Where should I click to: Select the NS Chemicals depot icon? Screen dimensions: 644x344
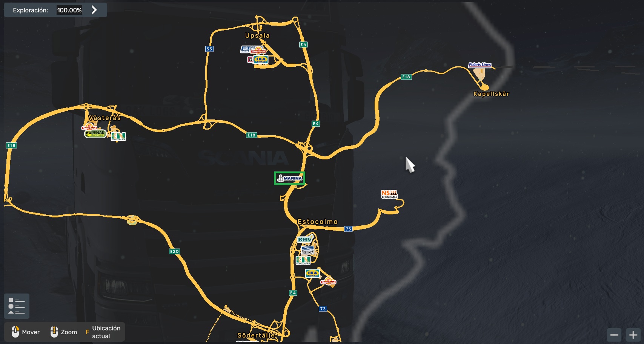pos(389,194)
